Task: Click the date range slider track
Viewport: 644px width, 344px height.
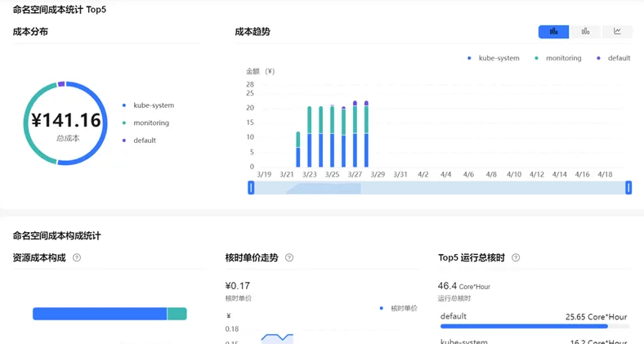Action: [x=440, y=188]
